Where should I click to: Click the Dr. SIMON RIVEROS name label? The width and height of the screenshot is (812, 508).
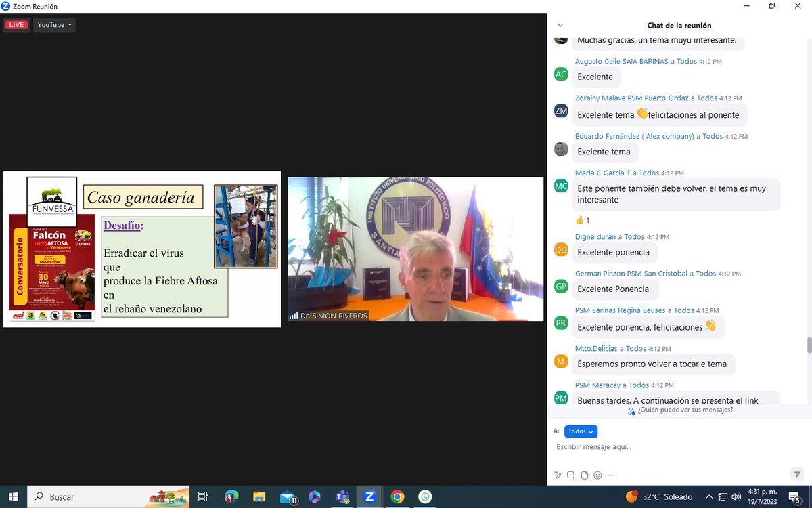tap(334, 316)
